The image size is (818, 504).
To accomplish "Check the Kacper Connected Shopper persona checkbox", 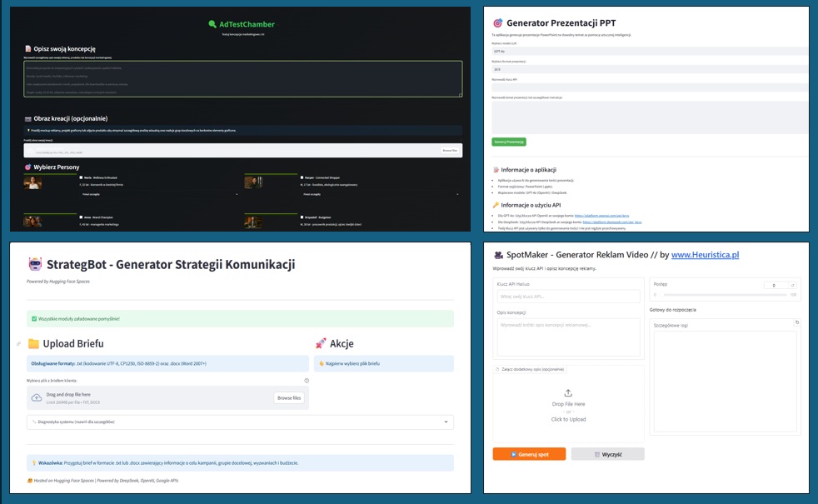I will point(299,177).
